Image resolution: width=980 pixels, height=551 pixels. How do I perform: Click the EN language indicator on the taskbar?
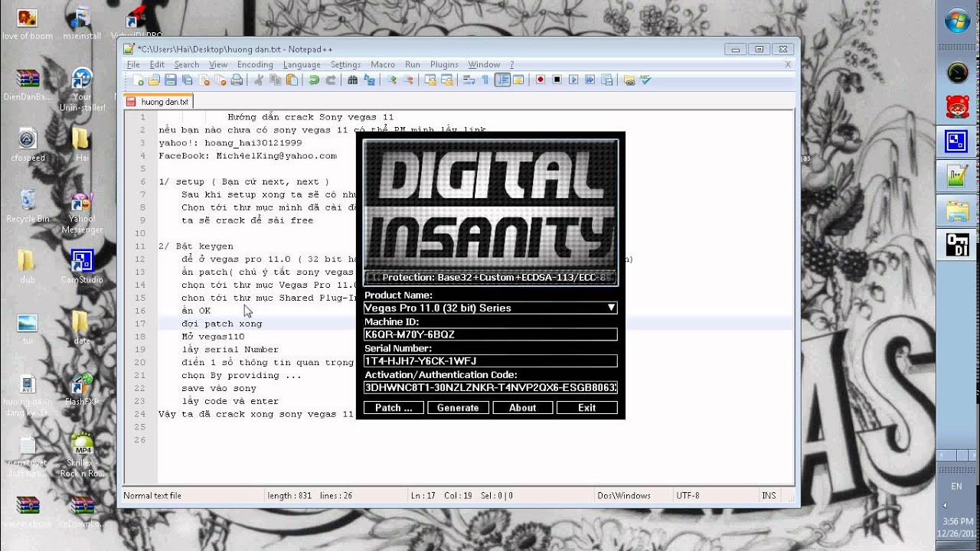click(956, 486)
